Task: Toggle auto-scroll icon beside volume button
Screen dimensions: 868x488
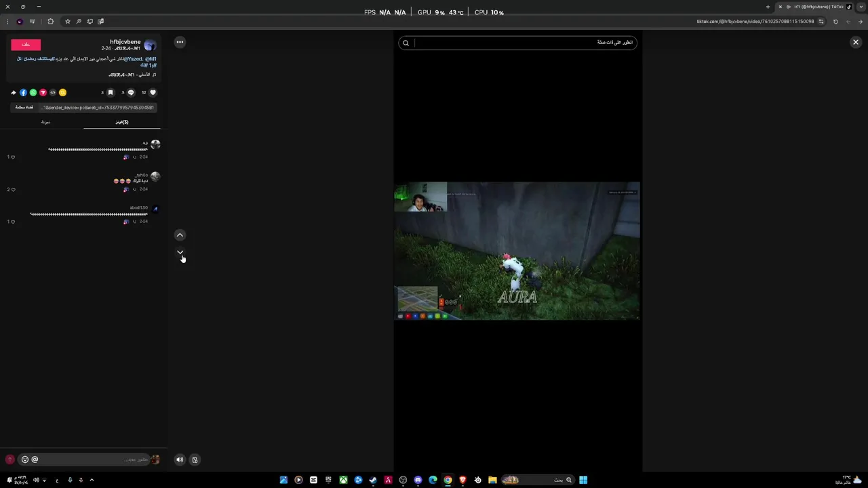Action: (195, 460)
